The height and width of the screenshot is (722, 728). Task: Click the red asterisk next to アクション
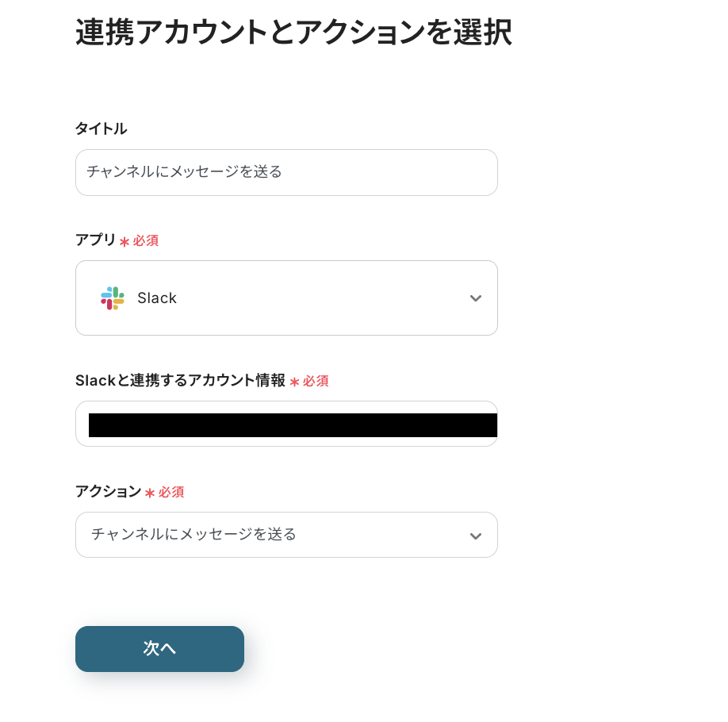(x=150, y=493)
